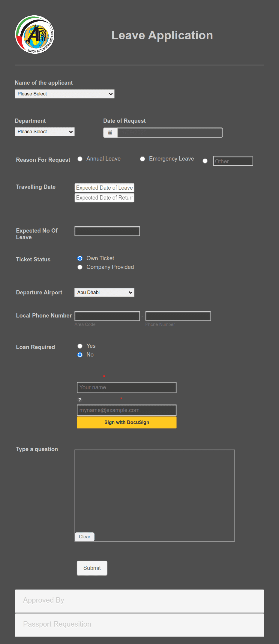The image size is (279, 644).
Task: Click the Type a question label
Action: click(x=37, y=449)
